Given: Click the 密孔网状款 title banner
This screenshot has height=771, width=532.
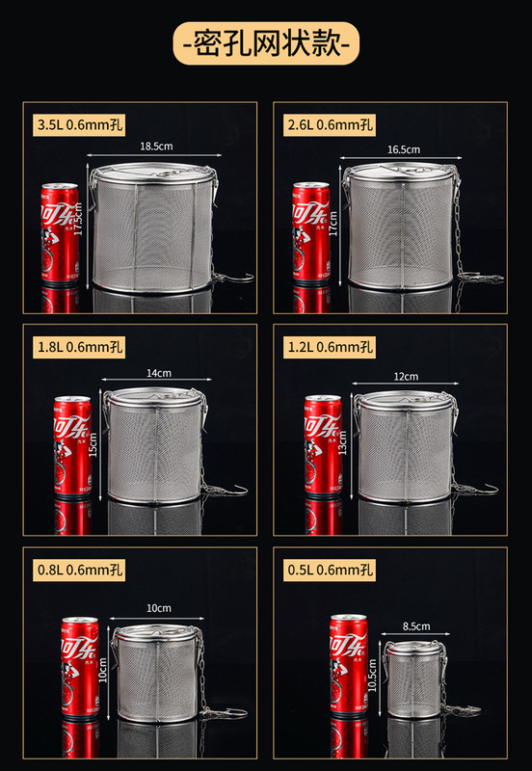Looking at the screenshot, I should pos(266,43).
